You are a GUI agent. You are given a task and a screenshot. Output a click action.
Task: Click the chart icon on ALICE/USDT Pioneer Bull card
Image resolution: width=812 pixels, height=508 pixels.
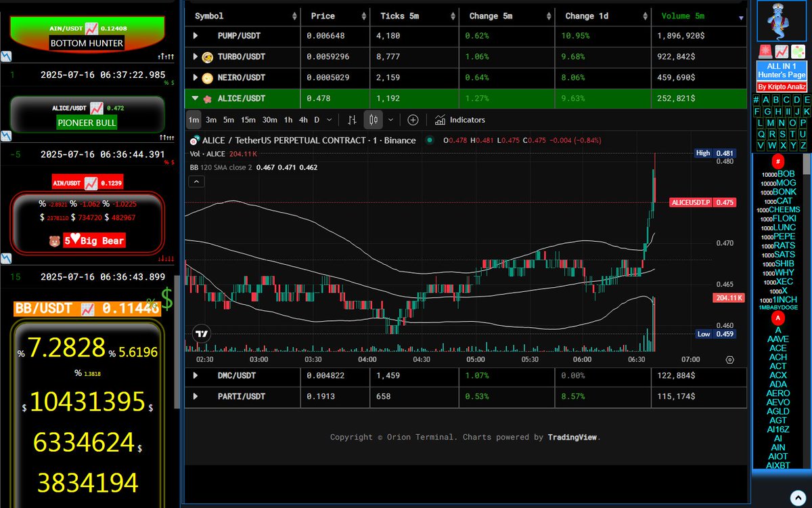click(96, 108)
